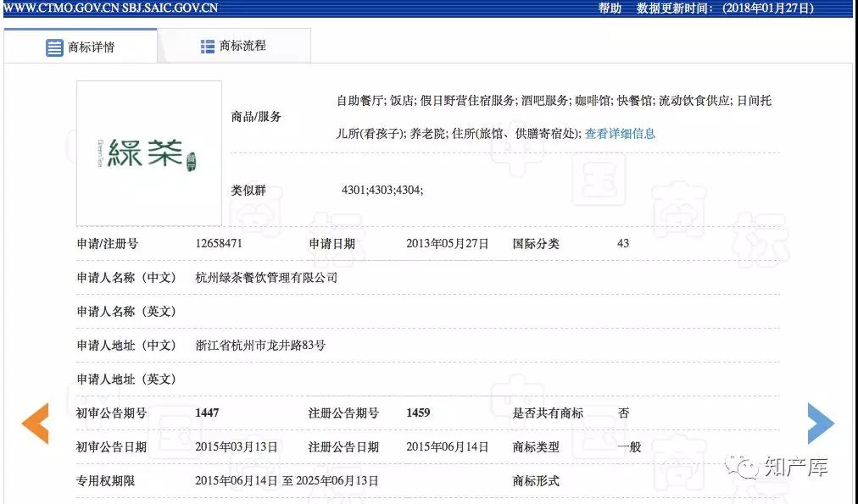Screen dimensions: 858x504
Task: Go to next record with blue arrow
Action: click(820, 423)
